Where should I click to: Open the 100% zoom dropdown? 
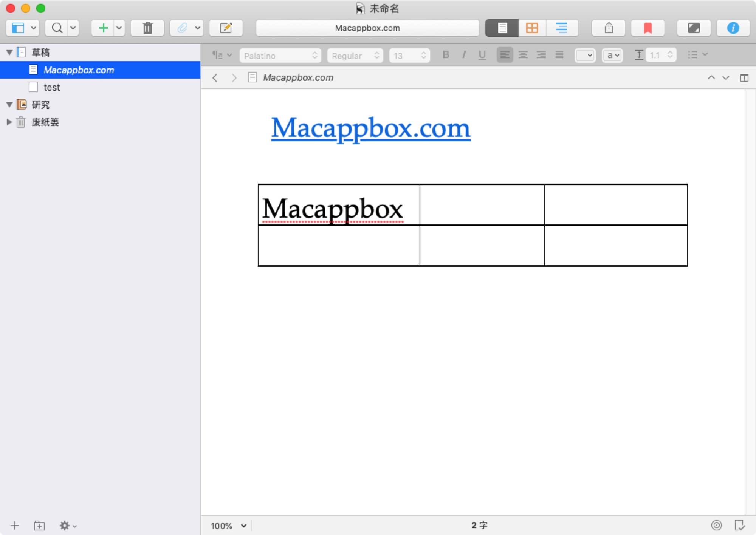[229, 526]
